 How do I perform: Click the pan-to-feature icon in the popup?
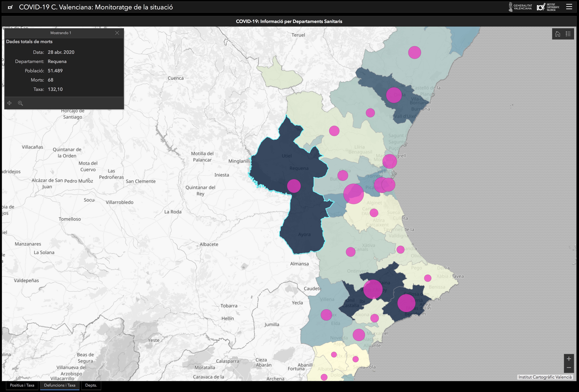[10, 103]
